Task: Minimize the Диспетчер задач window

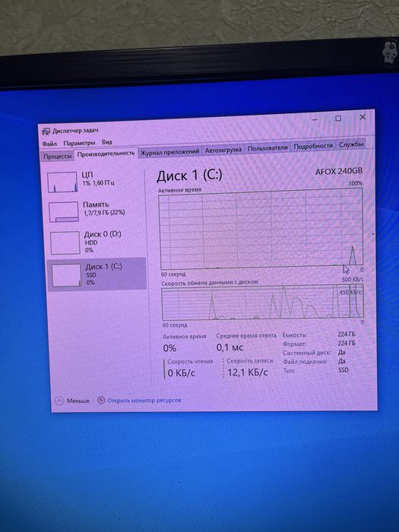Action: click(x=315, y=119)
